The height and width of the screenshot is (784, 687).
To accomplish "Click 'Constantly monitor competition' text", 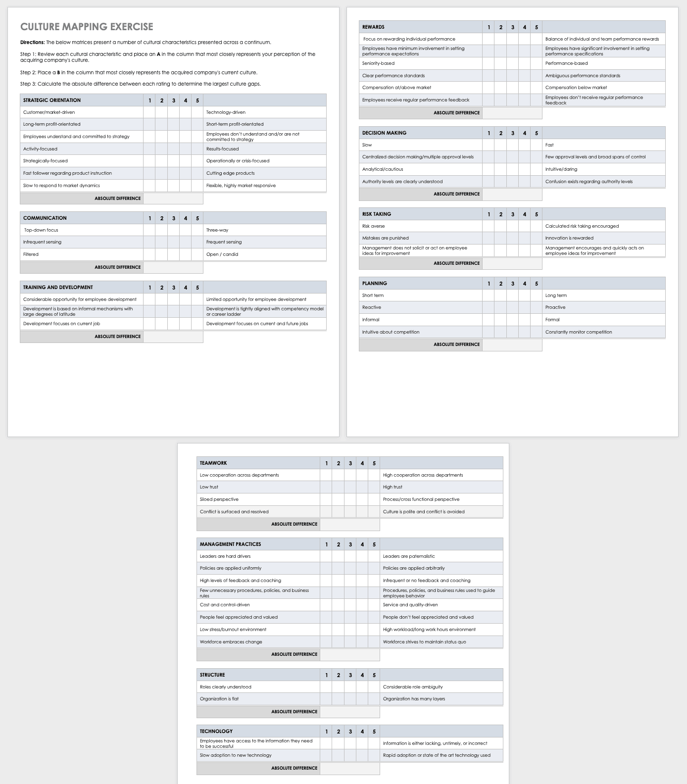I will (579, 332).
